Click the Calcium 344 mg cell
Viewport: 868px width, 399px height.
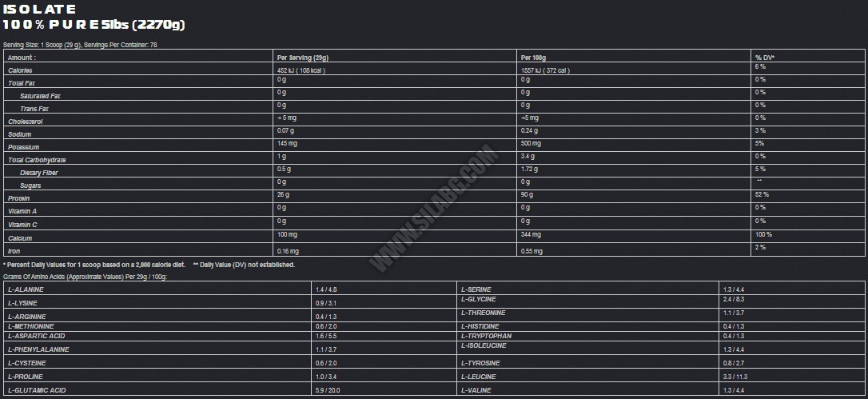click(531, 234)
